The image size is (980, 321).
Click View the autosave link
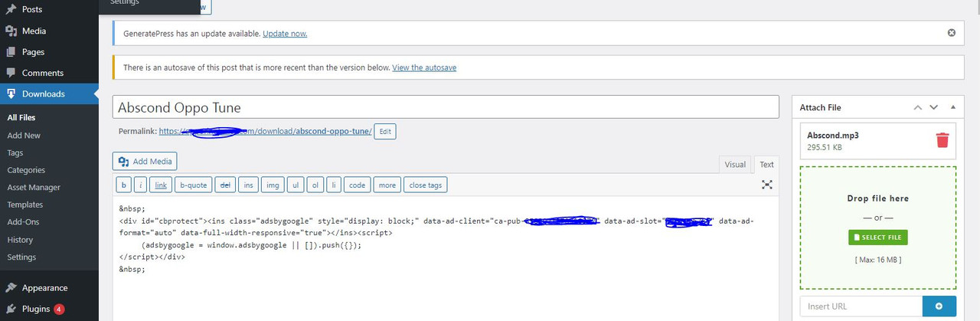[424, 67]
